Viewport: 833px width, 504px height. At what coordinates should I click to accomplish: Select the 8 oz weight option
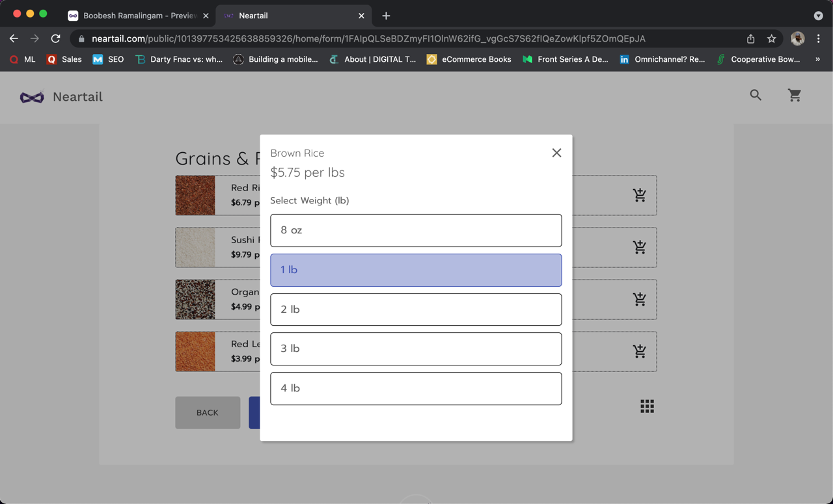point(416,230)
